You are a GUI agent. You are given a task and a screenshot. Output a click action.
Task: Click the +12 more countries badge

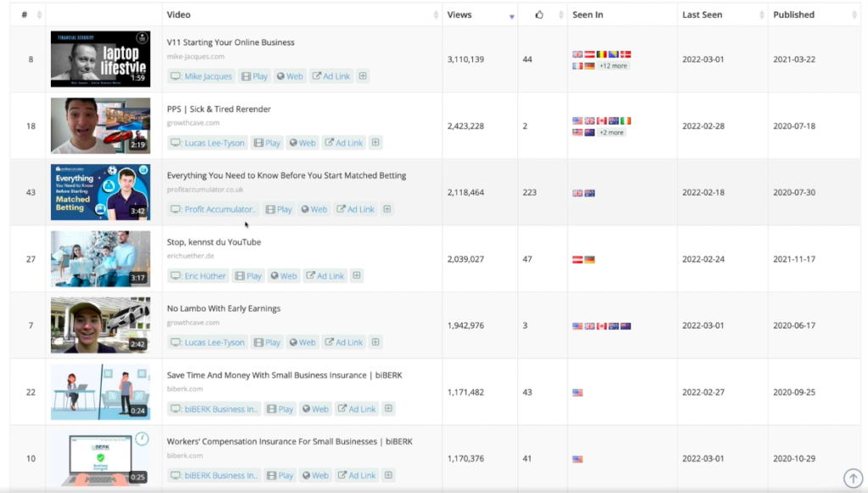pos(614,66)
